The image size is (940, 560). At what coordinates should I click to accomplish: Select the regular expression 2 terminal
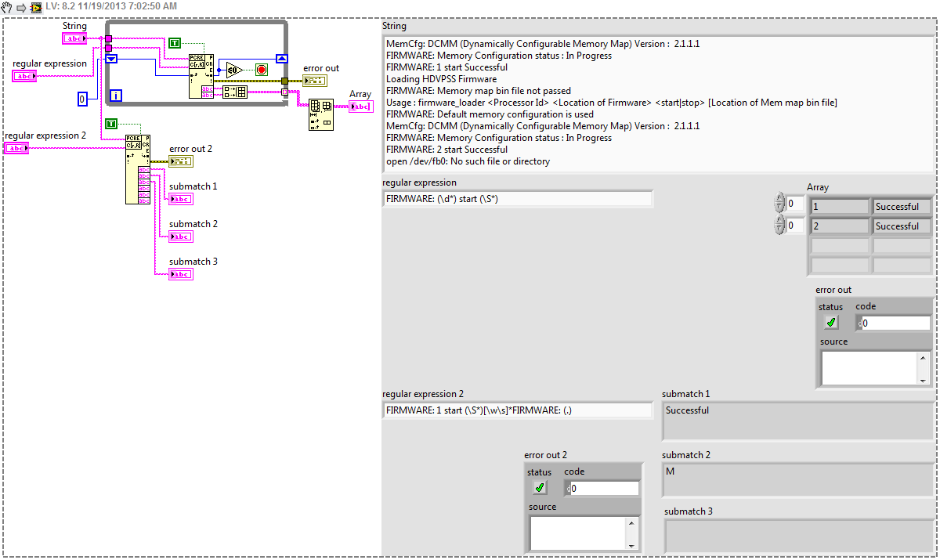point(16,148)
